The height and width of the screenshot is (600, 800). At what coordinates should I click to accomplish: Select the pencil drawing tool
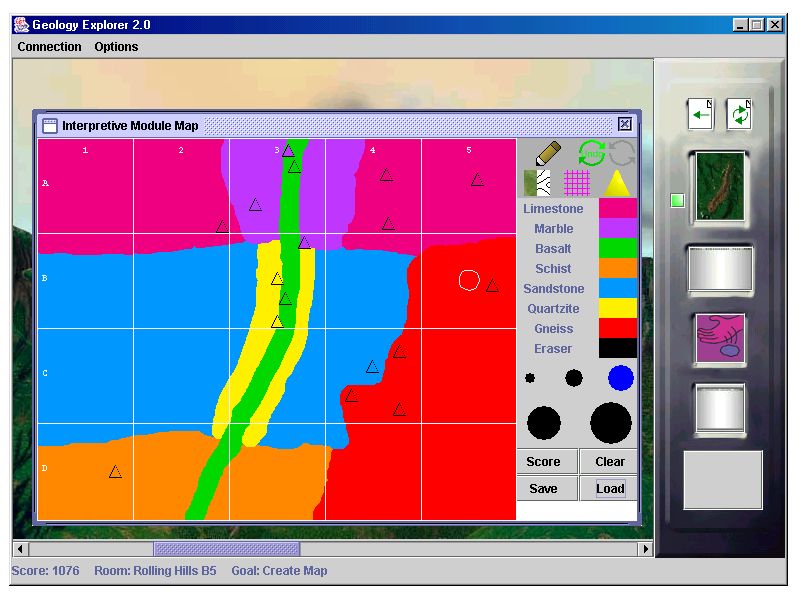(x=548, y=153)
